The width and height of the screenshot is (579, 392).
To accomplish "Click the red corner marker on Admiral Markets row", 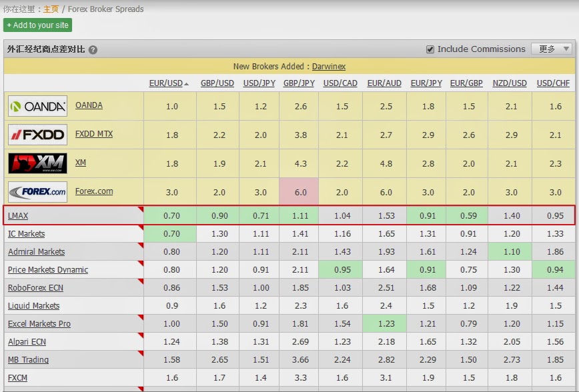I will coord(141,245).
